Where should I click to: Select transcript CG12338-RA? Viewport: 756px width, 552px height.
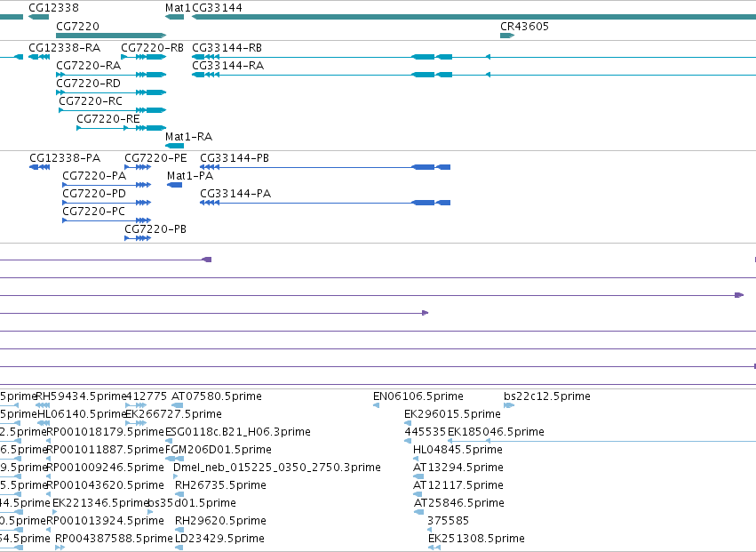[x=39, y=57]
